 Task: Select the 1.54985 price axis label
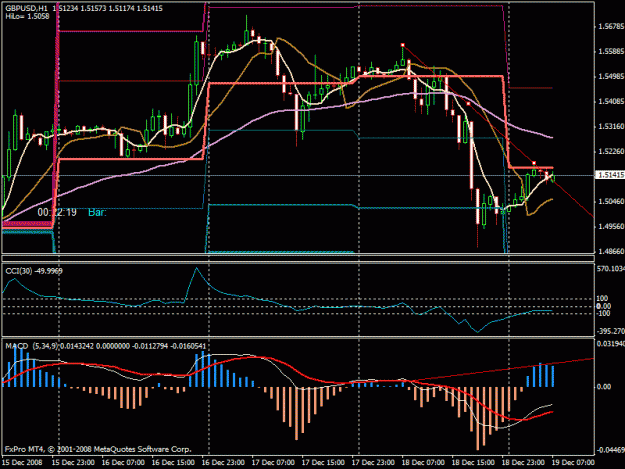pyautogui.click(x=611, y=77)
